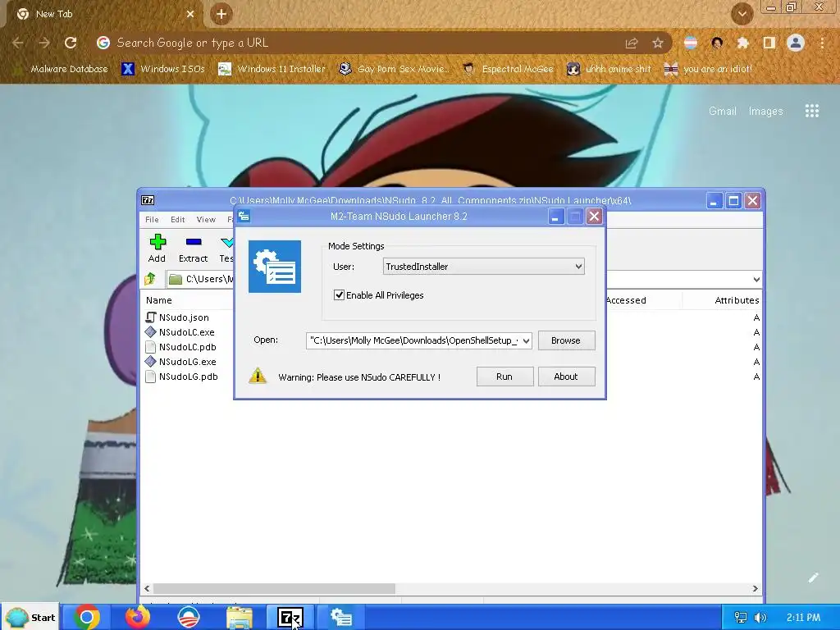Click the Browse button in NSudo
The image size is (840, 630).
(566, 340)
